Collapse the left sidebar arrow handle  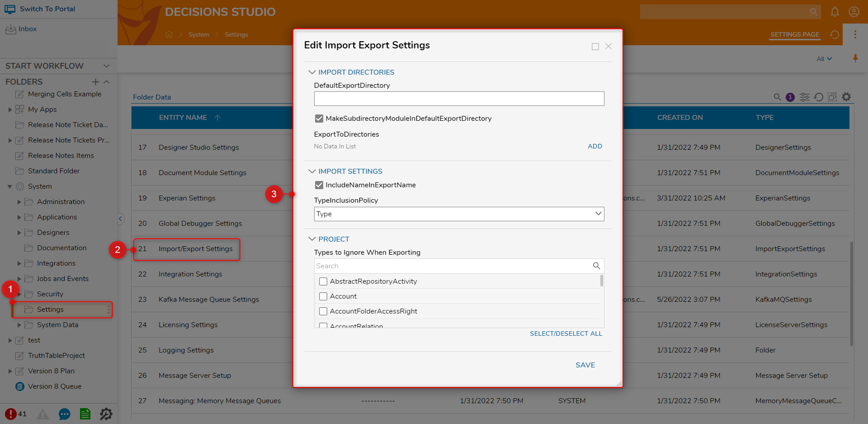pyautogui.click(x=120, y=219)
